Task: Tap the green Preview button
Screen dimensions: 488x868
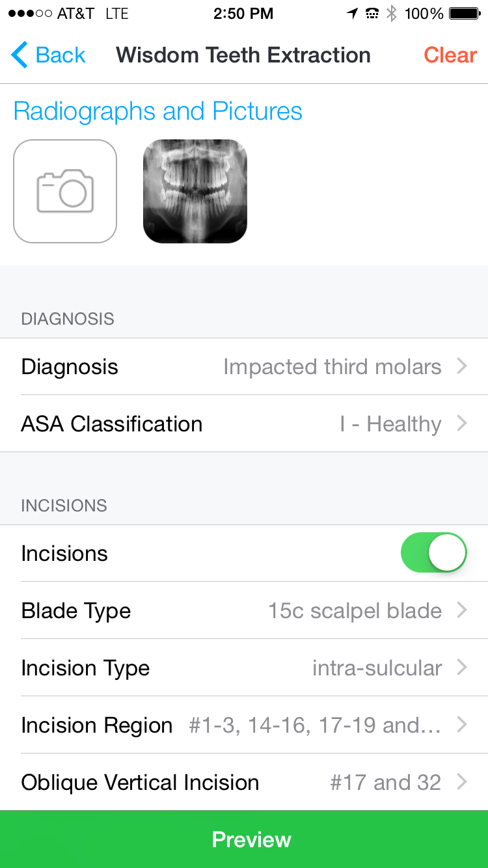Action: click(244, 839)
